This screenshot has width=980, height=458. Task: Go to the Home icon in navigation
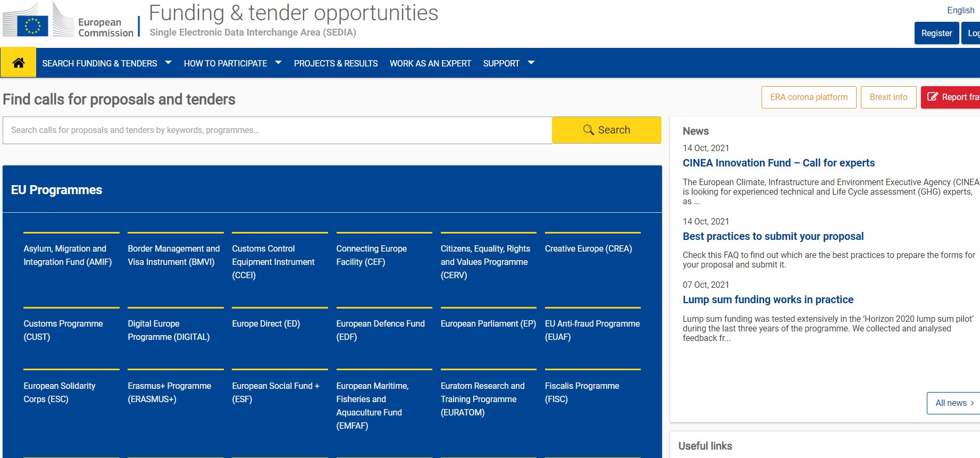coord(19,63)
